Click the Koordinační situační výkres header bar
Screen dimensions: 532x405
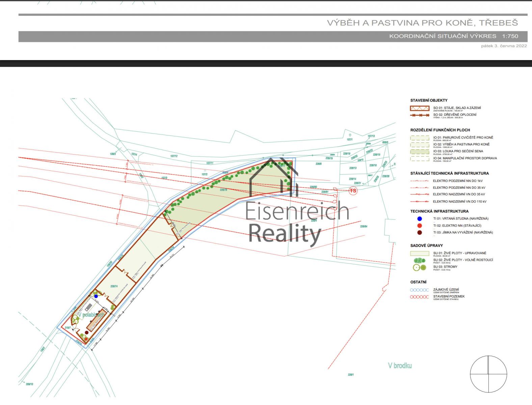click(x=273, y=36)
